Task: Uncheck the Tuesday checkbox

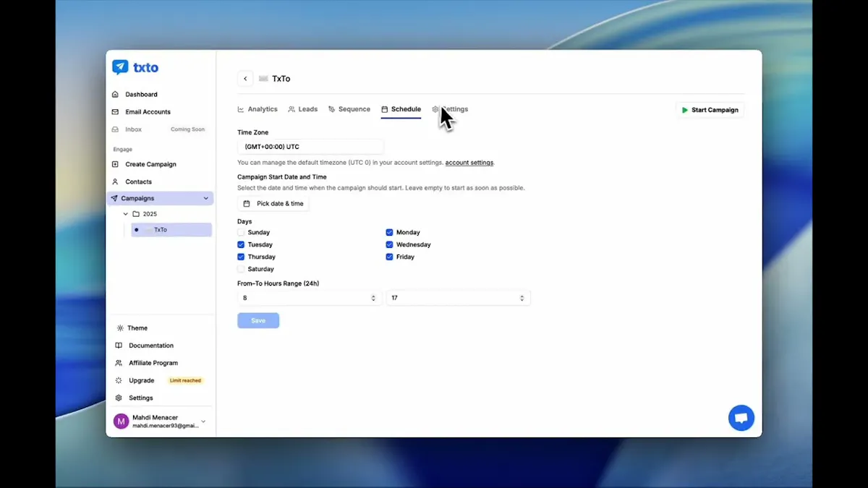Action: [x=241, y=245]
